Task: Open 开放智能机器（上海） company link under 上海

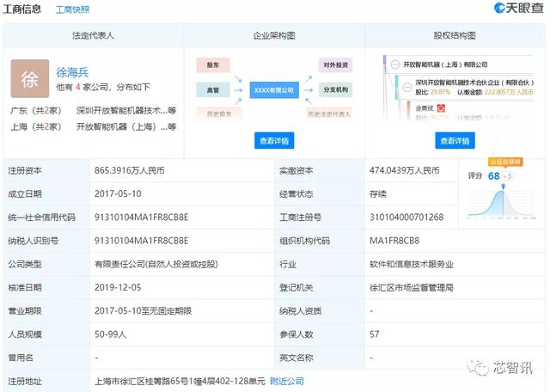Action: pos(126,126)
